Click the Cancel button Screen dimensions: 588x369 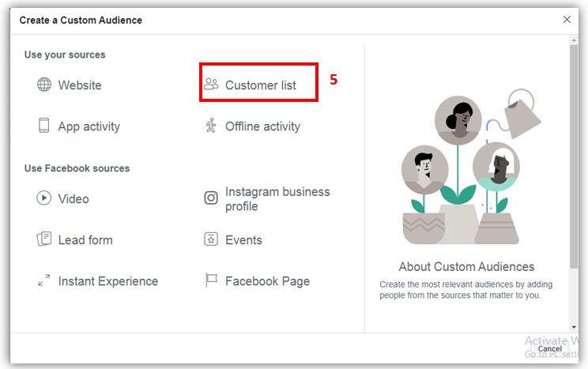click(x=550, y=348)
